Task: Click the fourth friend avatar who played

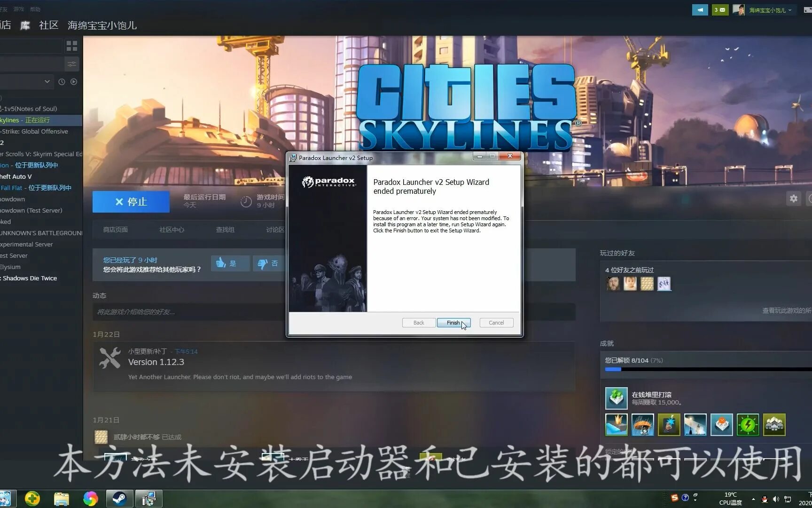Action: click(664, 283)
